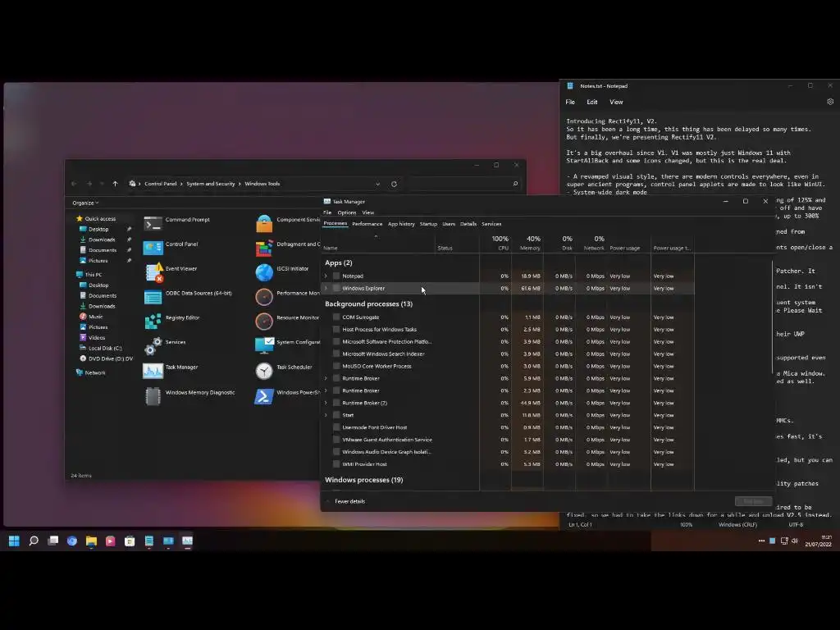The width and height of the screenshot is (840, 630).
Task: Open Notepad File menu
Action: tap(570, 102)
